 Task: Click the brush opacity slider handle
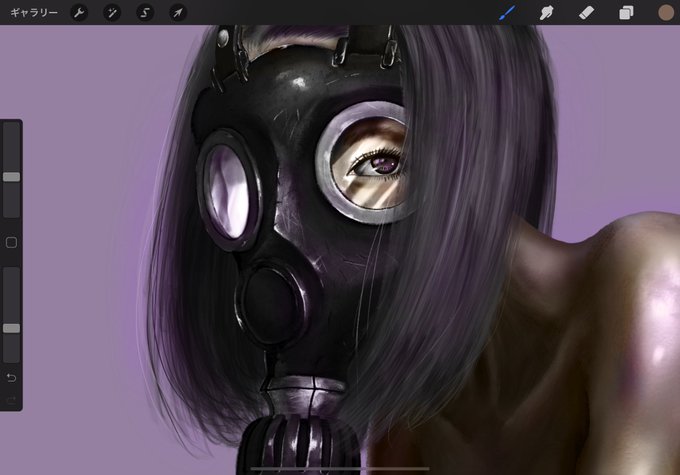point(12,328)
